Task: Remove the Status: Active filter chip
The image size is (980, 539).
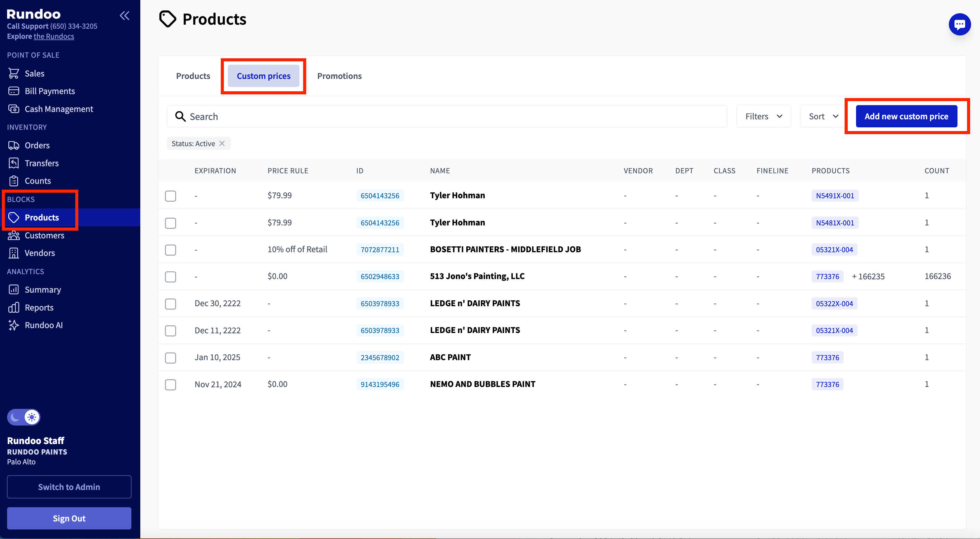Action: pos(222,144)
